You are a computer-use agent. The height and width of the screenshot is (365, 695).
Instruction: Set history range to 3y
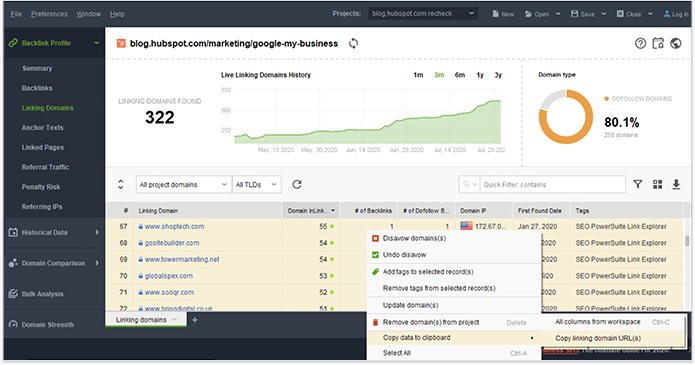pyautogui.click(x=498, y=75)
